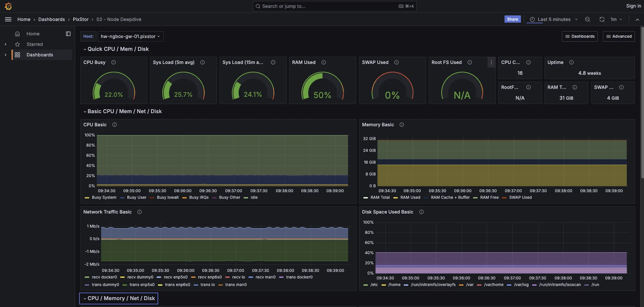Toggle the RAM Free legend series
Viewport: 644px width, 307px height.
[489, 197]
